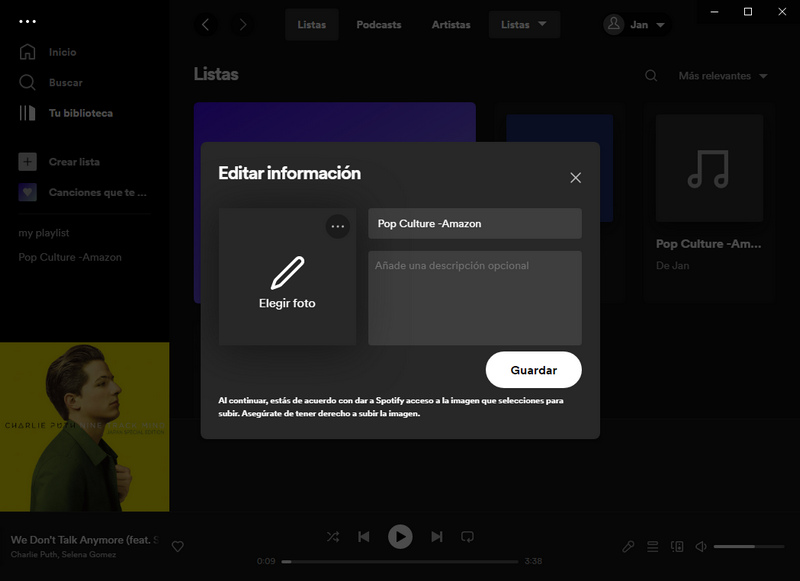Skip to the next track

(436, 537)
